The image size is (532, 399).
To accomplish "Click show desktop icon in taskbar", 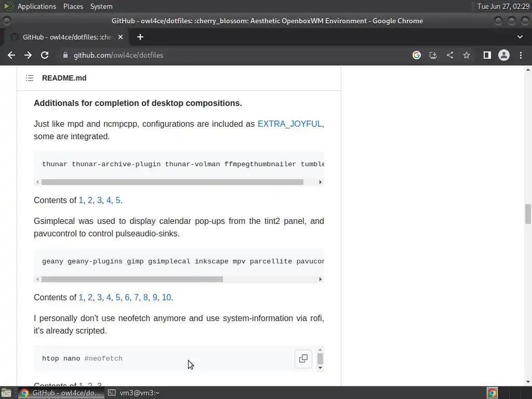I will (6, 393).
